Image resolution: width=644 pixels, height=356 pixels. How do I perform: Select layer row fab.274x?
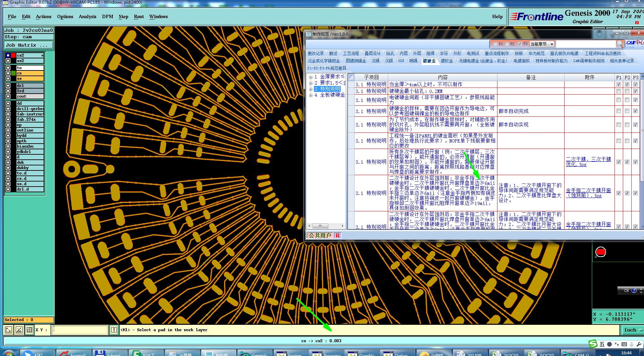pos(30,119)
